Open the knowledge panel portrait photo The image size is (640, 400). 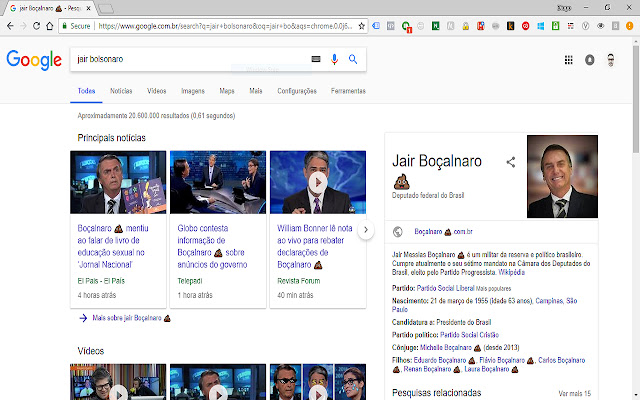(x=562, y=176)
